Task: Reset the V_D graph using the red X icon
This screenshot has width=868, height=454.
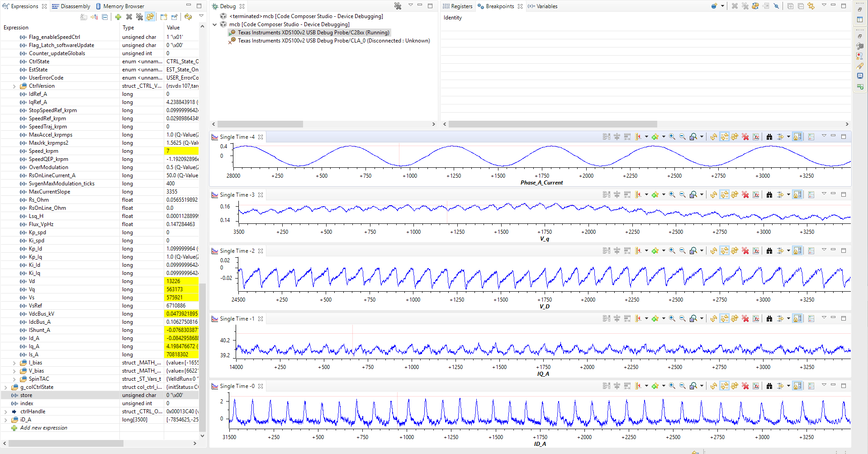Action: [745, 251]
